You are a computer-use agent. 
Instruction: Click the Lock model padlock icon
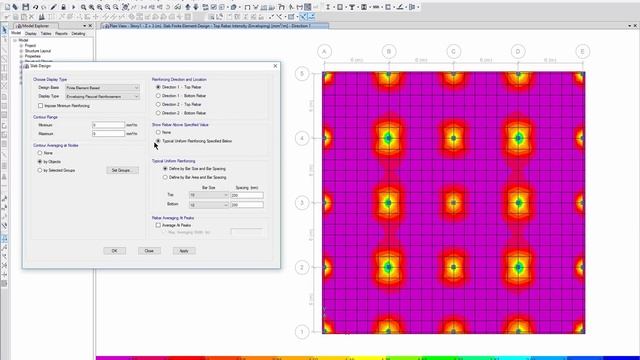click(x=63, y=7)
